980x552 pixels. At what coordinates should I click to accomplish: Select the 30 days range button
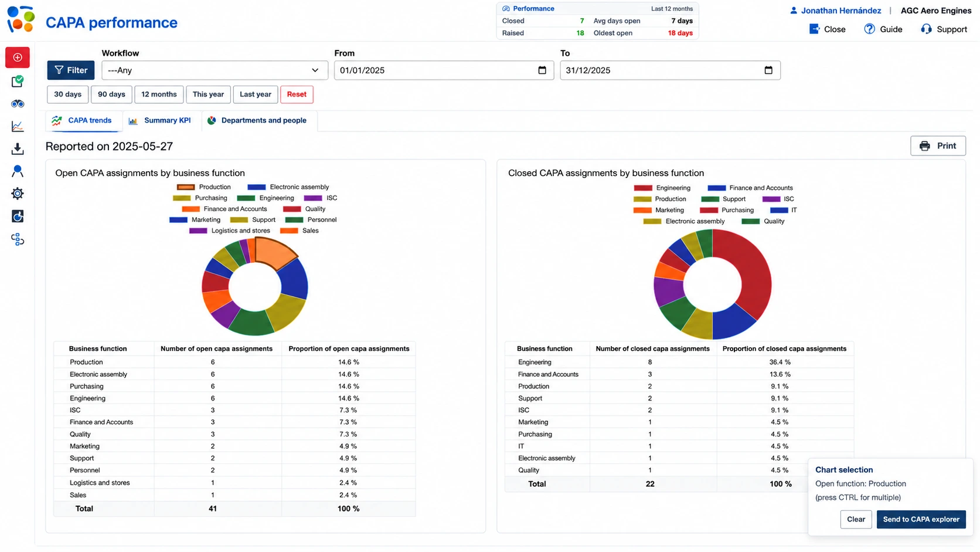click(68, 94)
